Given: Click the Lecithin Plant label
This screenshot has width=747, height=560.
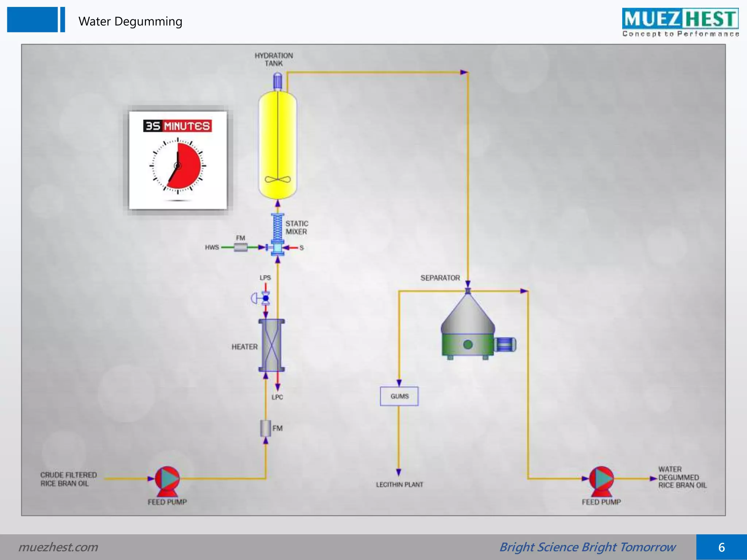Looking at the screenshot, I should tap(399, 485).
